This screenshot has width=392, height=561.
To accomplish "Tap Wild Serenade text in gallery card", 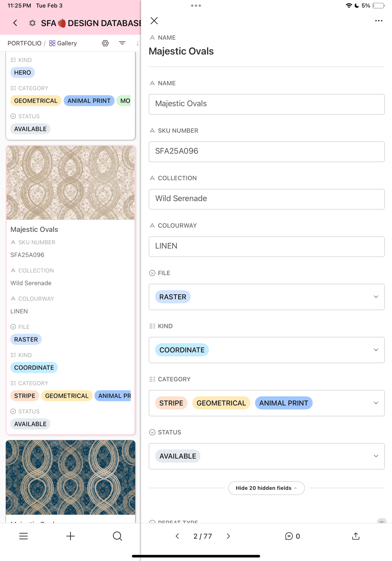I will click(x=31, y=283).
